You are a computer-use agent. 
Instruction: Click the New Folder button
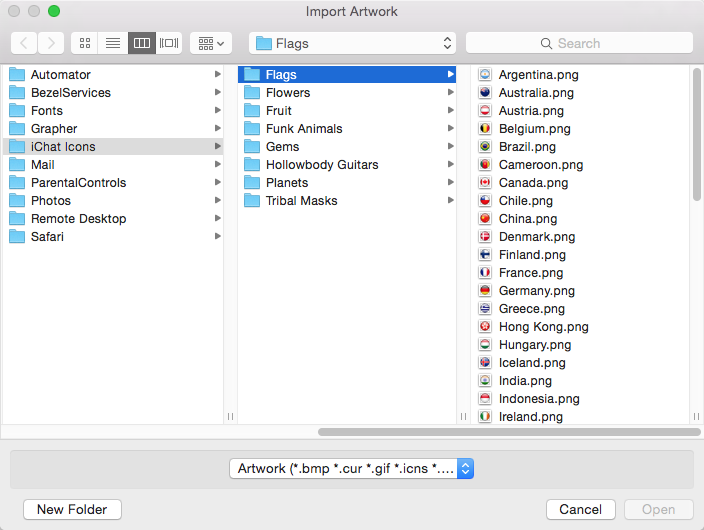pyautogui.click(x=72, y=509)
